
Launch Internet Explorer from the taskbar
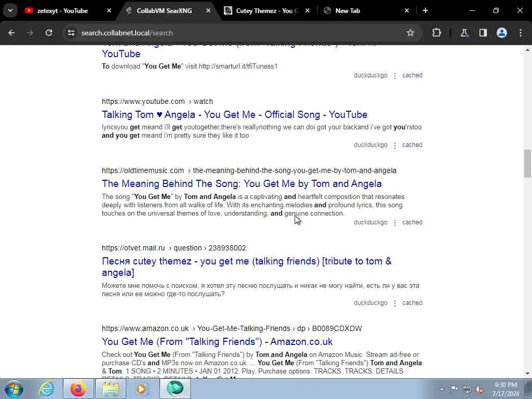click(46, 389)
